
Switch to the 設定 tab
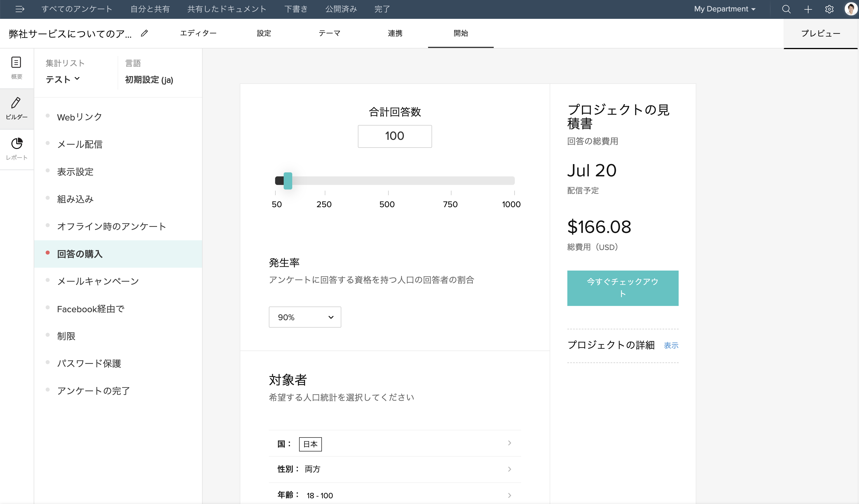pos(264,33)
